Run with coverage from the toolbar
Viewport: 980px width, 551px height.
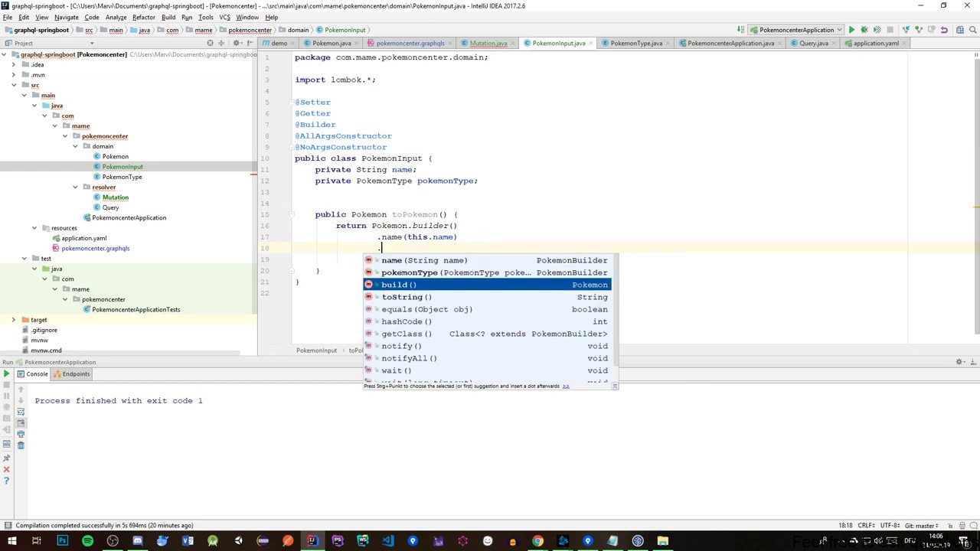[x=877, y=30]
